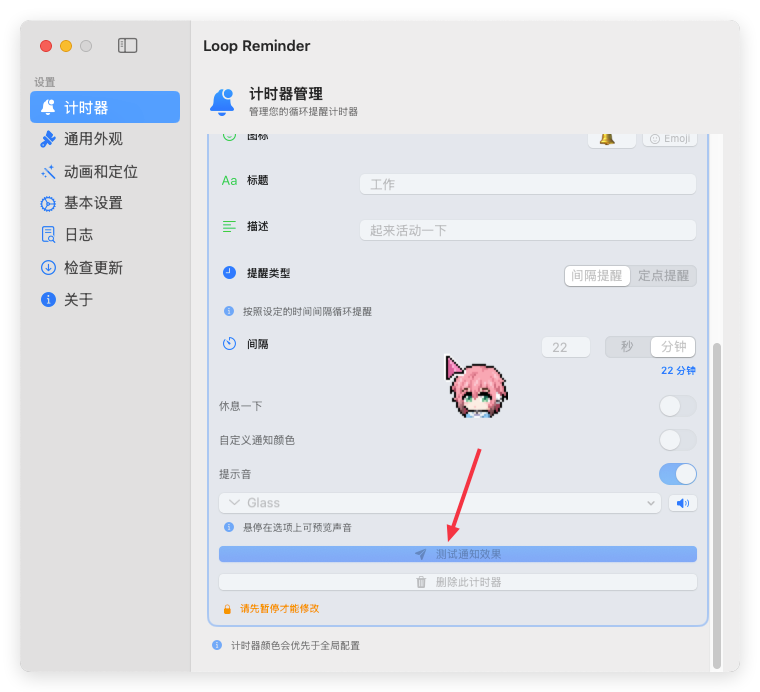Click the info icon beside 计时器颜色会优先于全局配置
The height and width of the screenshot is (692, 760).
pos(217,645)
